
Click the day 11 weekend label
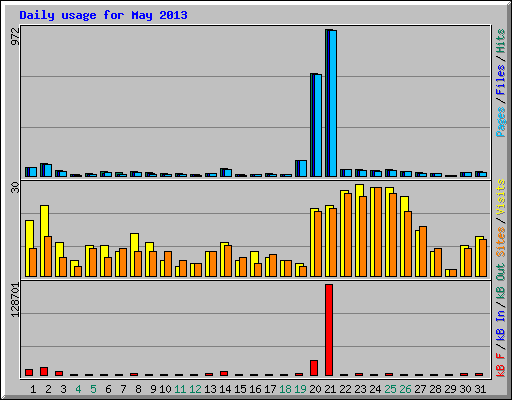(x=180, y=389)
